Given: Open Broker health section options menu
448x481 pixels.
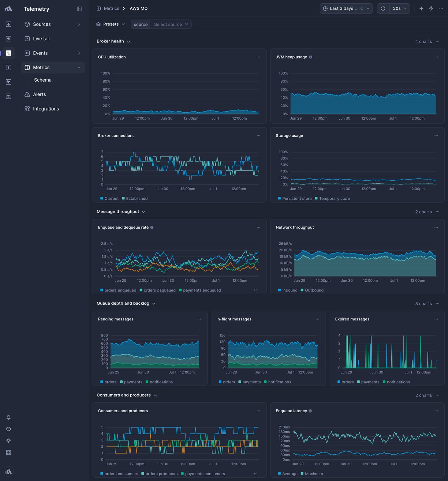Looking at the screenshot, I should click(x=437, y=41).
